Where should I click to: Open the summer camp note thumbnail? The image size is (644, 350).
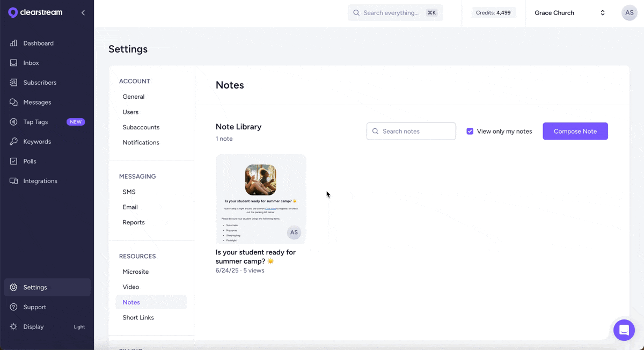261,199
